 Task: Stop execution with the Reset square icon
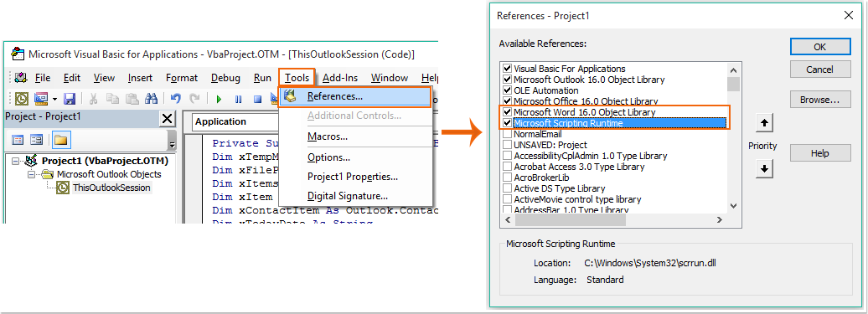[257, 100]
